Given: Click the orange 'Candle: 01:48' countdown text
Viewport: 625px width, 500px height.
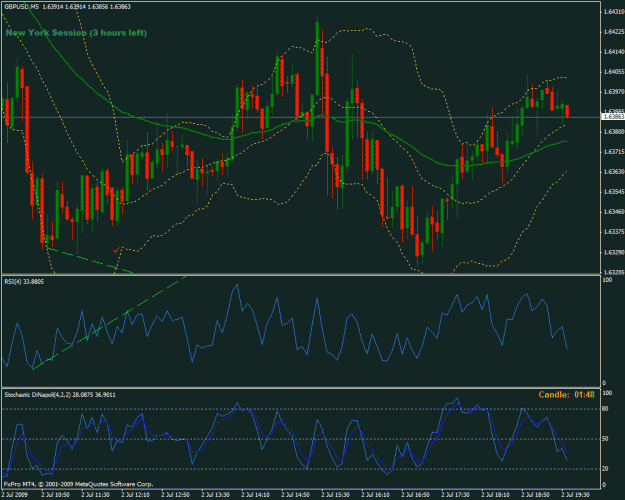Looking at the screenshot, I should [566, 395].
